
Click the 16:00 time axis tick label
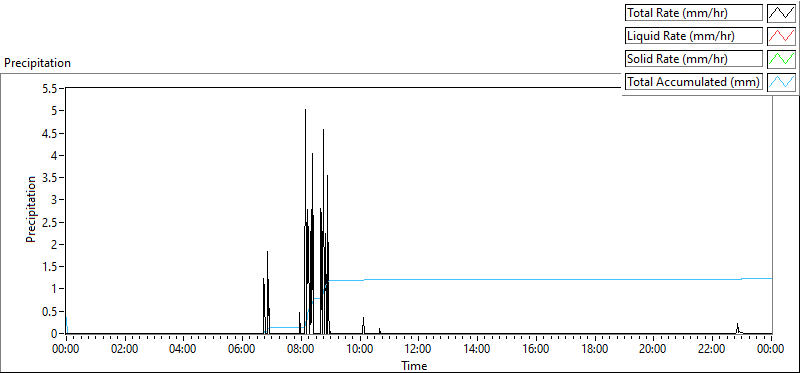tap(536, 350)
